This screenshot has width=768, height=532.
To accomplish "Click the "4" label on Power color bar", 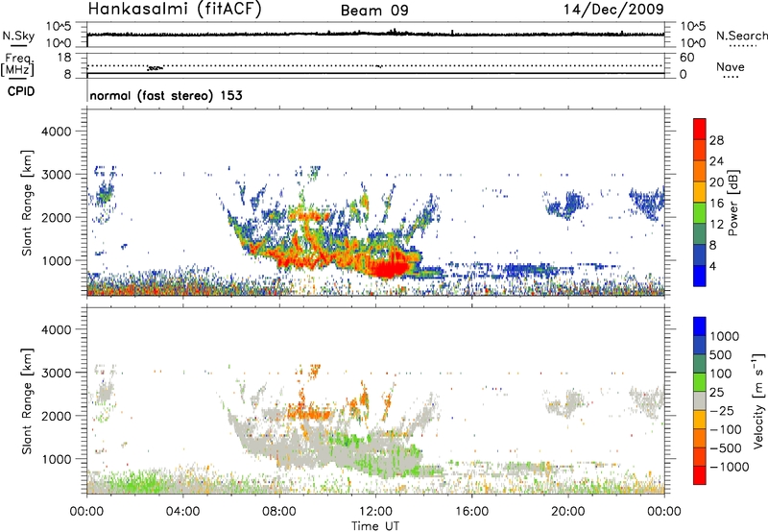I will 712,267.
